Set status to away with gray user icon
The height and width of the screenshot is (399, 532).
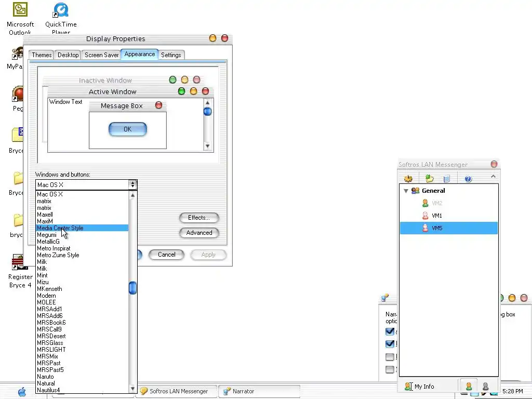[486, 386]
